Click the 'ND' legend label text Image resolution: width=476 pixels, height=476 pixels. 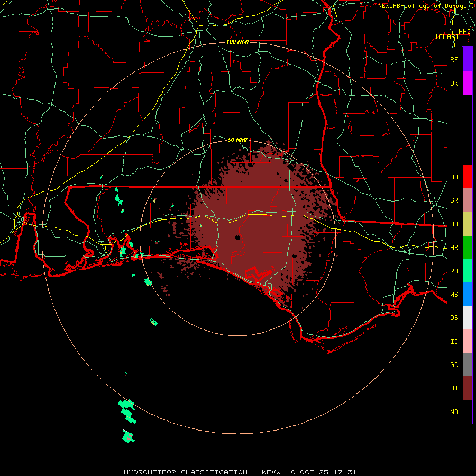coord(454,412)
